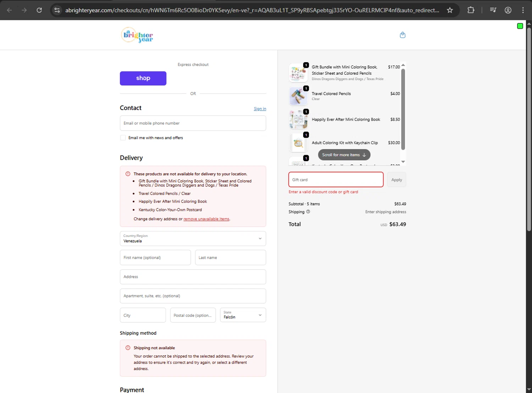The image size is (532, 393).
Task: Bookmark this page with the star icon
Action: (450, 10)
